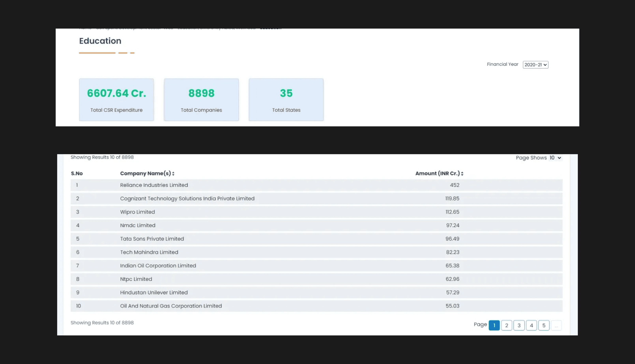The width and height of the screenshot is (635, 364).
Task: Select Tata Sons Private Limited row
Action: tap(152, 239)
